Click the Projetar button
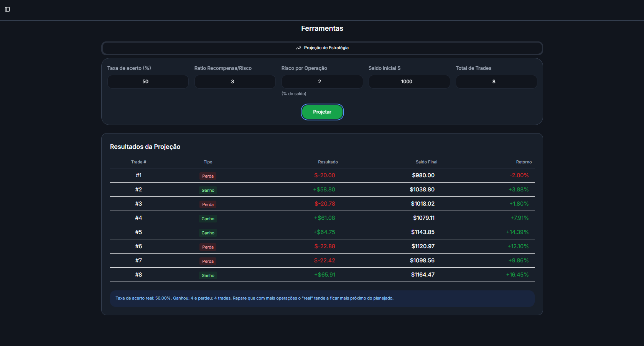The height and width of the screenshot is (346, 644). (x=322, y=112)
